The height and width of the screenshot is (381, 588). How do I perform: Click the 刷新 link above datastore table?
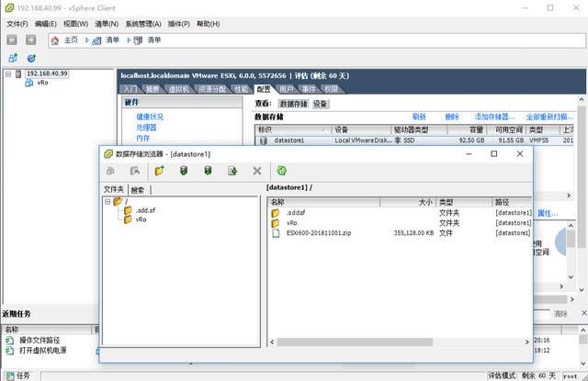click(419, 117)
